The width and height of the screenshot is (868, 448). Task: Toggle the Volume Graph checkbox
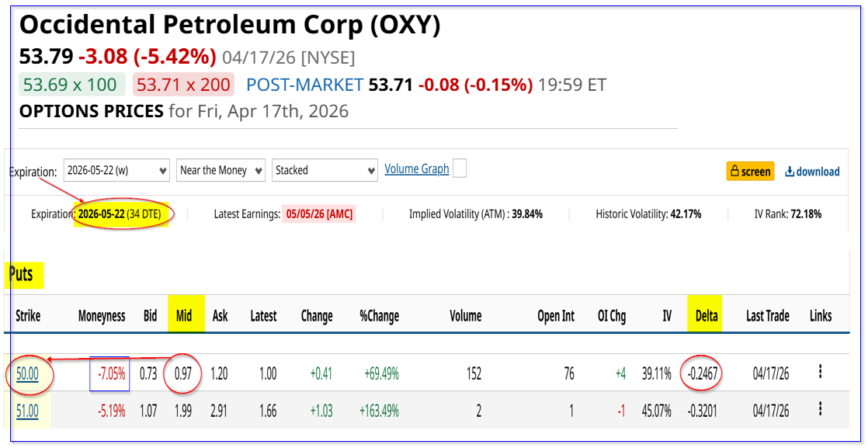pyautogui.click(x=460, y=168)
